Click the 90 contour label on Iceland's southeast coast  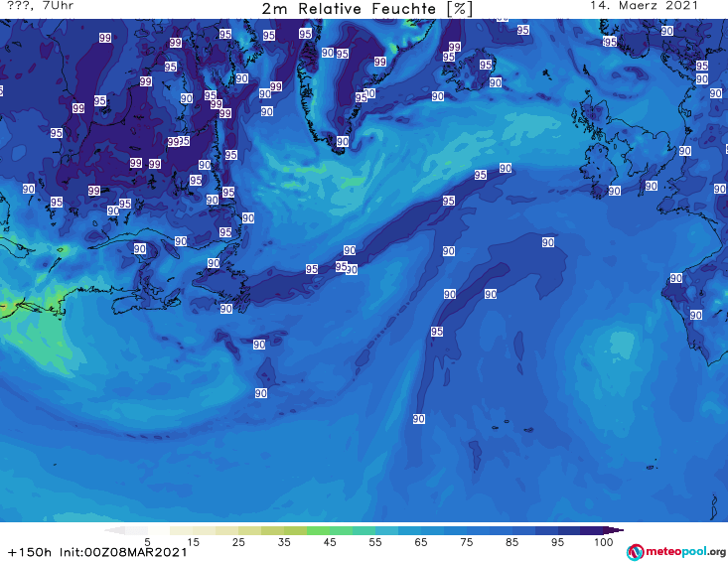(496, 82)
